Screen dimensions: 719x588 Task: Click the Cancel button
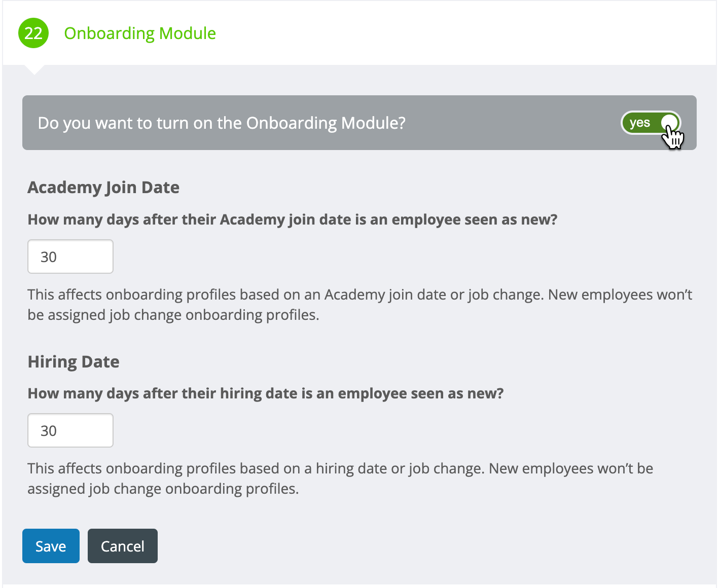[x=122, y=546]
